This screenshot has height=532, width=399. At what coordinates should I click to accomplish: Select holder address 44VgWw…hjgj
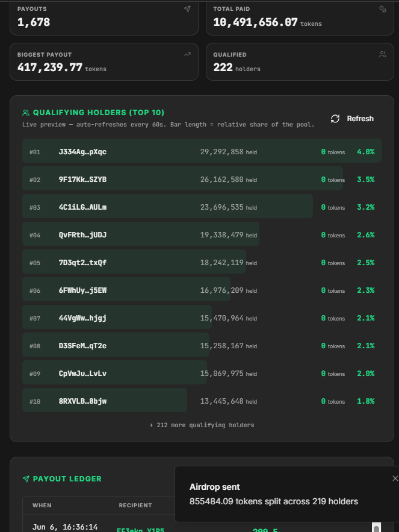pos(82,318)
